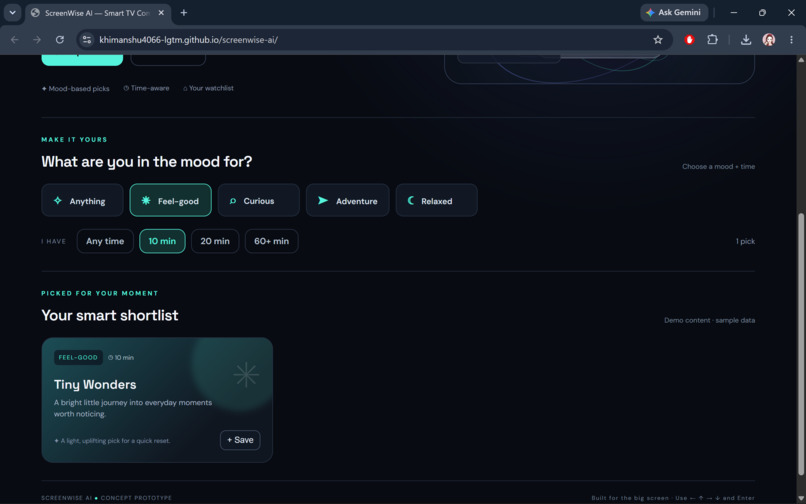The width and height of the screenshot is (806, 504).
Task: Click the scrollbar down arrow
Action: click(x=801, y=498)
